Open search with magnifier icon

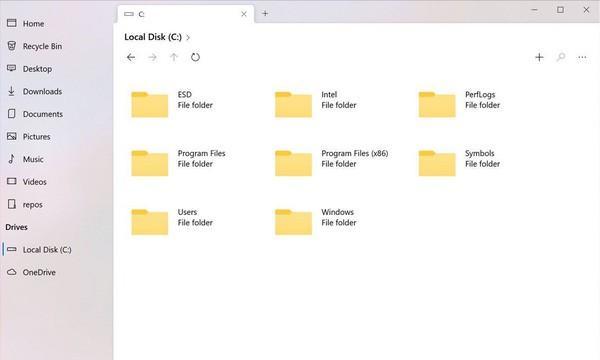(561, 57)
